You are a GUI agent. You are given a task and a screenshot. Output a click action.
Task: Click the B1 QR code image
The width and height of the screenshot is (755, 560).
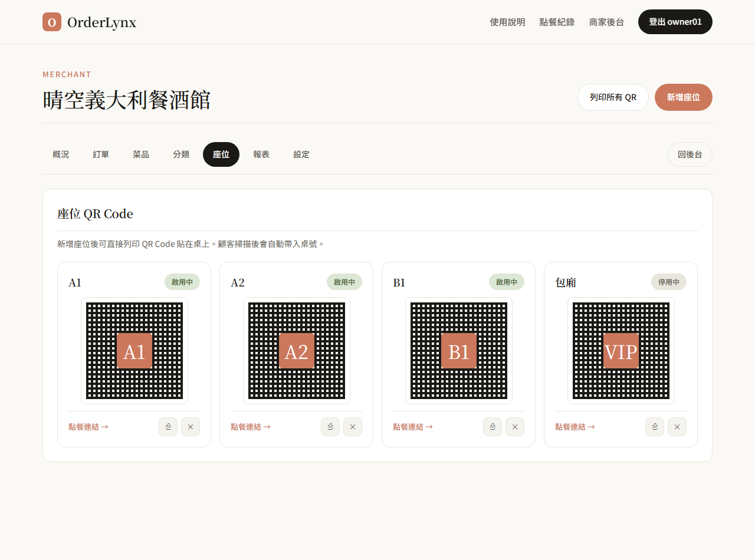[459, 351]
